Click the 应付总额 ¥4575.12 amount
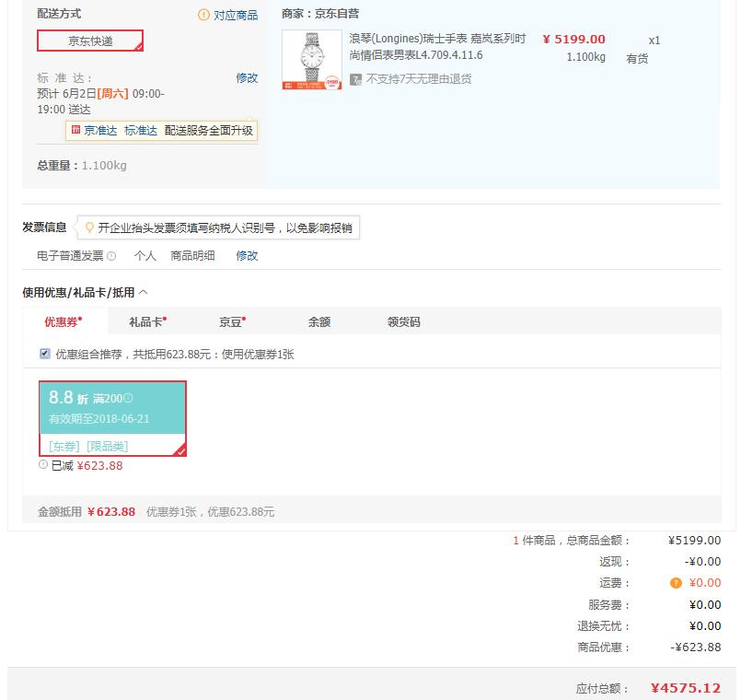 [685, 688]
